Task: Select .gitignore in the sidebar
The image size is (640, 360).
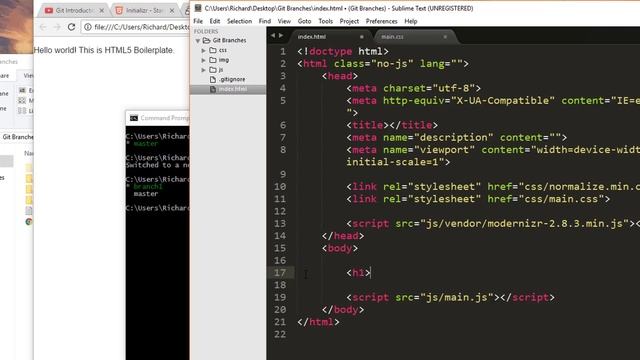Action: point(232,80)
